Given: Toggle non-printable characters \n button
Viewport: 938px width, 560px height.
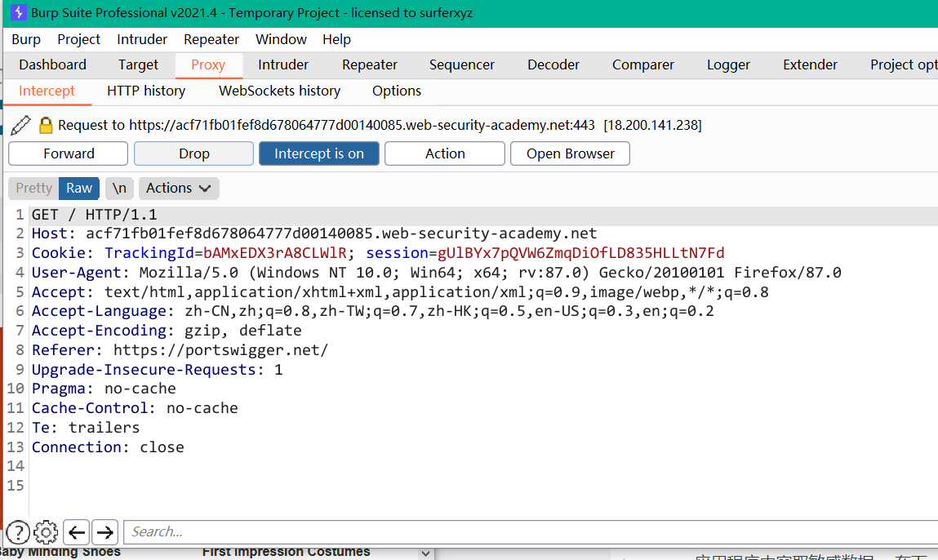Looking at the screenshot, I should coord(119,188).
